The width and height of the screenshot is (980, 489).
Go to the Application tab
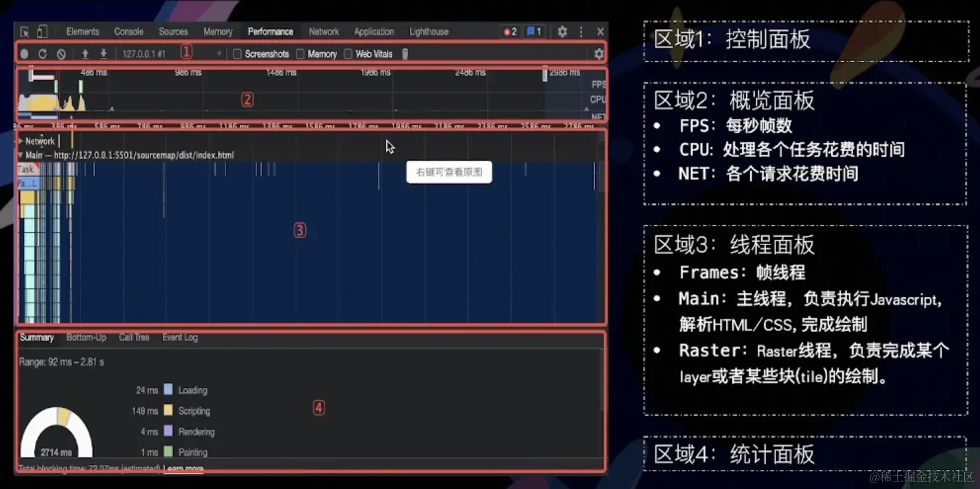point(374,32)
